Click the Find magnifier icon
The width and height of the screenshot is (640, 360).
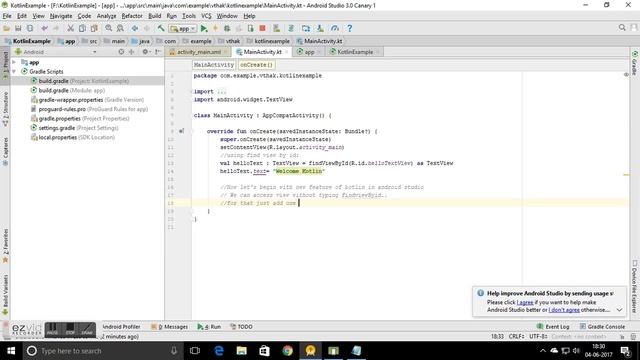tap(109, 28)
